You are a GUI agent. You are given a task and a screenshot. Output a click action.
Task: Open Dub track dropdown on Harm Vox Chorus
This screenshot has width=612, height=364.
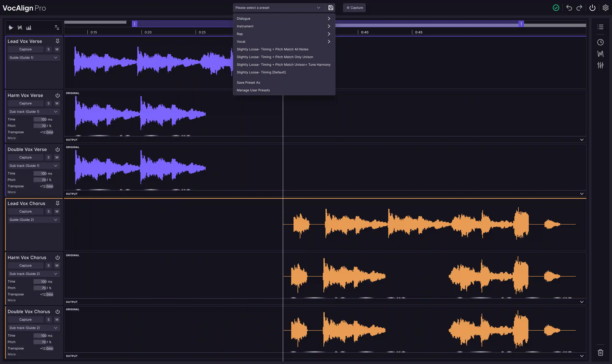point(34,274)
